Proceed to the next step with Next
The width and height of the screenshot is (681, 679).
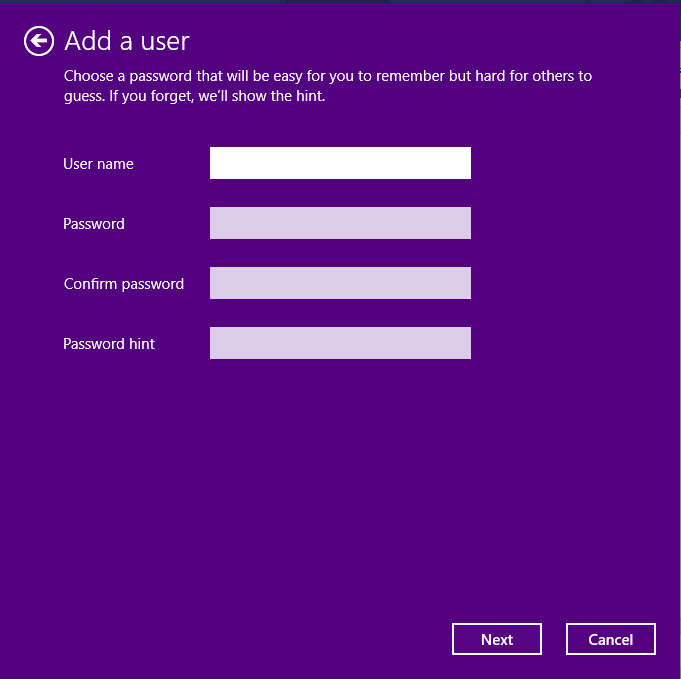[496, 640]
